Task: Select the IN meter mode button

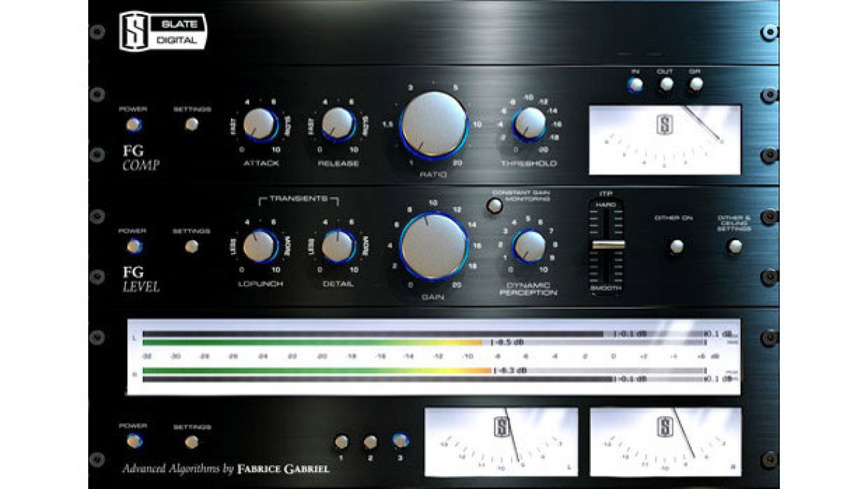Action: point(635,85)
